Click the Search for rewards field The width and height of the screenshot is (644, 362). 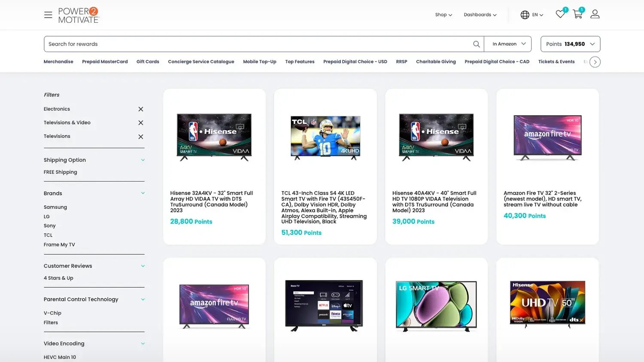258,44
